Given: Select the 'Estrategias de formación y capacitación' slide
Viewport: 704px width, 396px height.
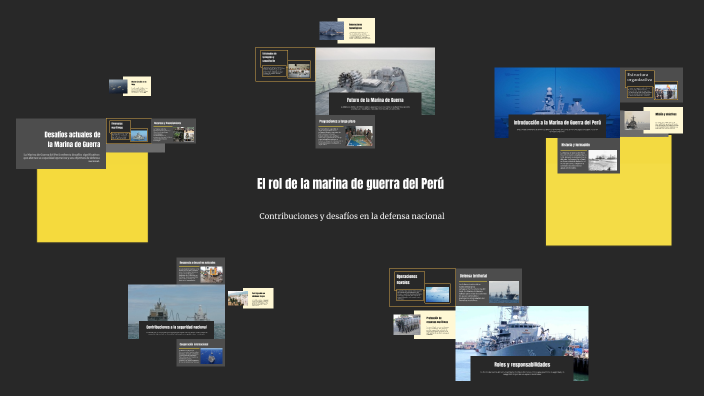Looking at the screenshot, I should click(x=285, y=65).
